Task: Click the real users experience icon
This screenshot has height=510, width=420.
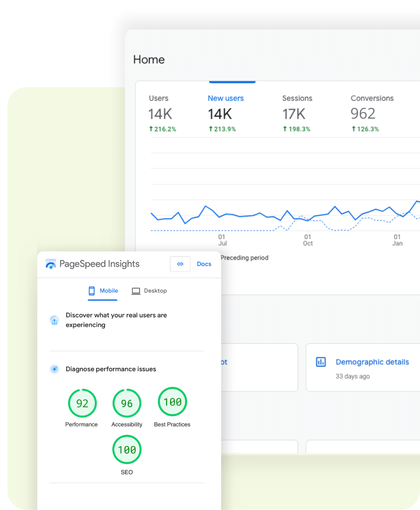Action: tap(54, 320)
